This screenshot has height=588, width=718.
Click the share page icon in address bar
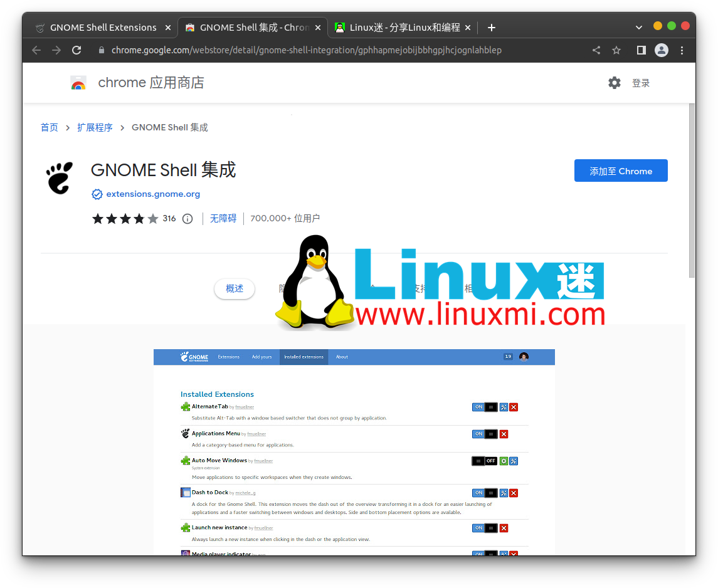coord(596,50)
